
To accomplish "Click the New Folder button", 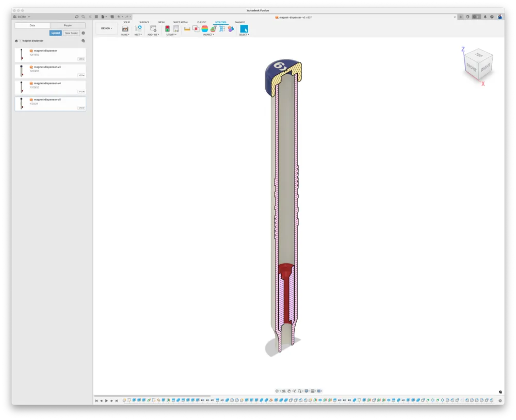I will tap(71, 33).
